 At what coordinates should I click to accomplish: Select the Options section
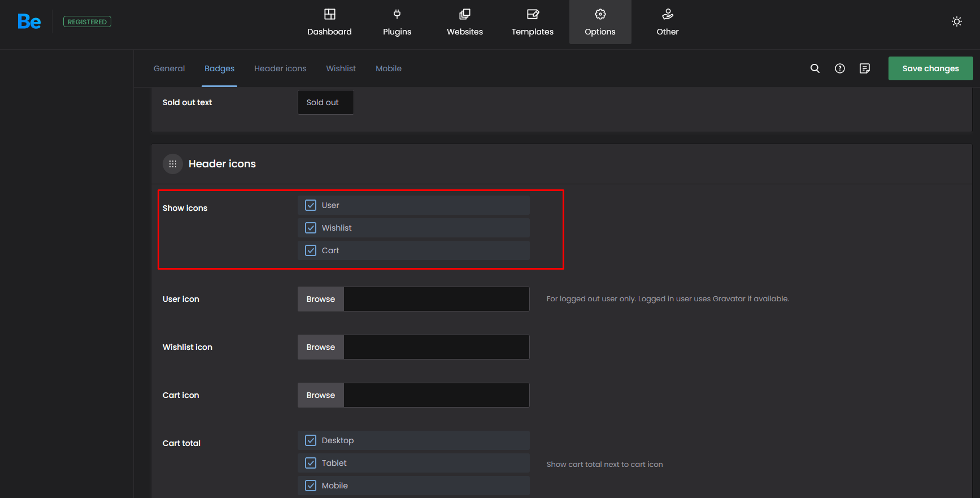pyautogui.click(x=600, y=22)
